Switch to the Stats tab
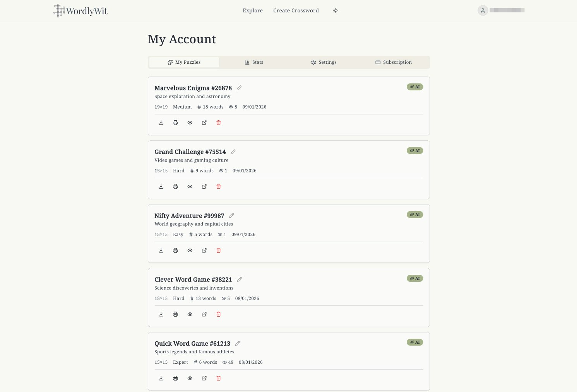The width and height of the screenshot is (577, 392). coord(254,62)
